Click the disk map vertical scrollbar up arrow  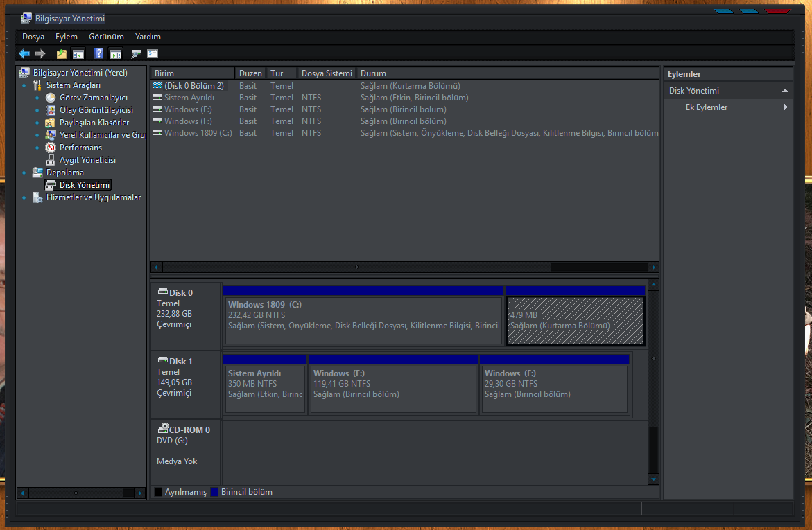click(x=653, y=285)
